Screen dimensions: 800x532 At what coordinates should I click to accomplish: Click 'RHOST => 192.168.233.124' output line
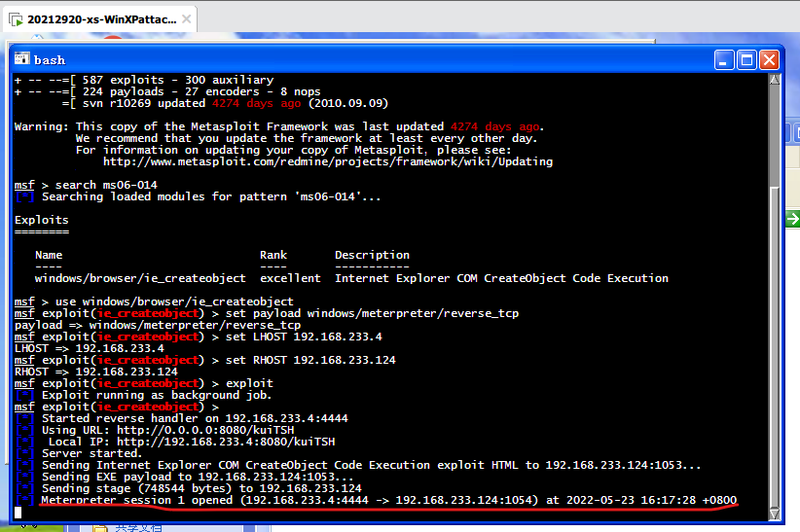click(96, 372)
